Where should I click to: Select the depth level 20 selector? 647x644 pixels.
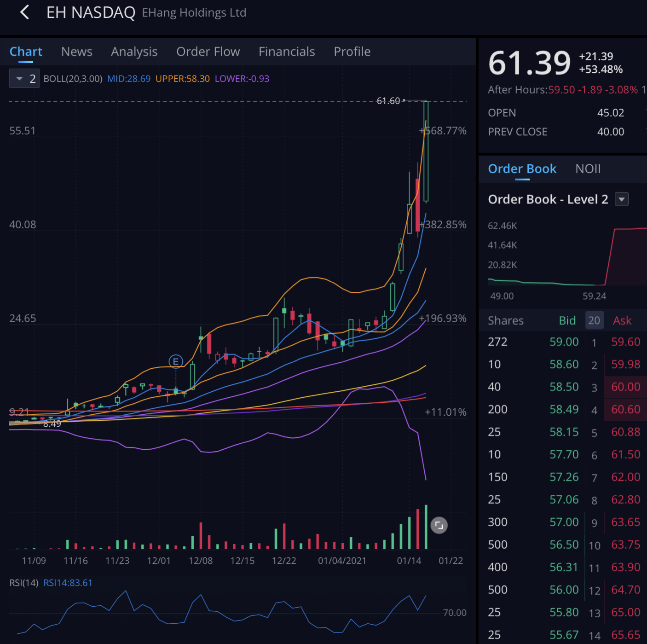(x=594, y=320)
